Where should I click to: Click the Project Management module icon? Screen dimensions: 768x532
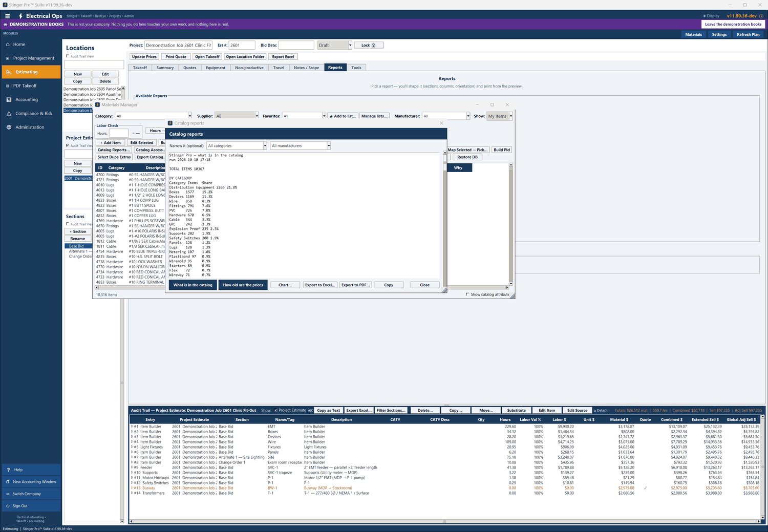click(8, 58)
